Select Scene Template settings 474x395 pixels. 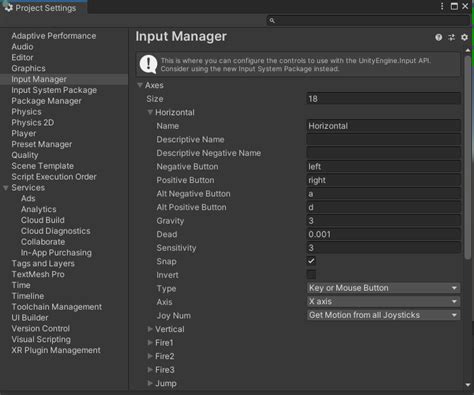coord(43,166)
